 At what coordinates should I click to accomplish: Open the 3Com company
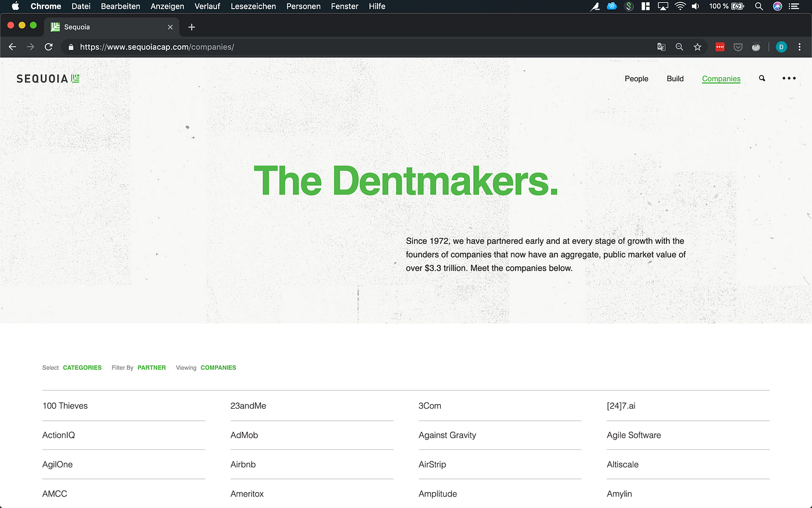tap(430, 406)
